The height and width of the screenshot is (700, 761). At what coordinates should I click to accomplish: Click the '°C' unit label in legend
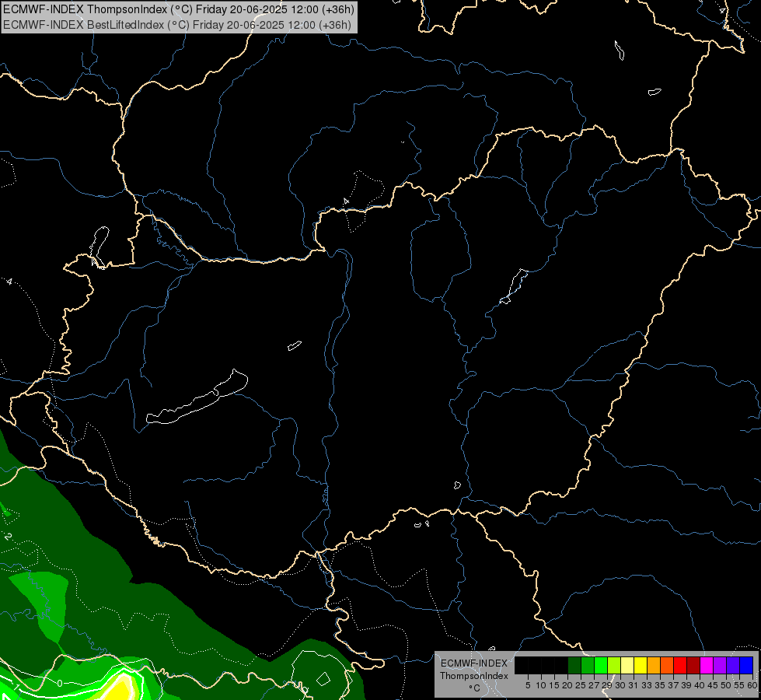point(475,688)
